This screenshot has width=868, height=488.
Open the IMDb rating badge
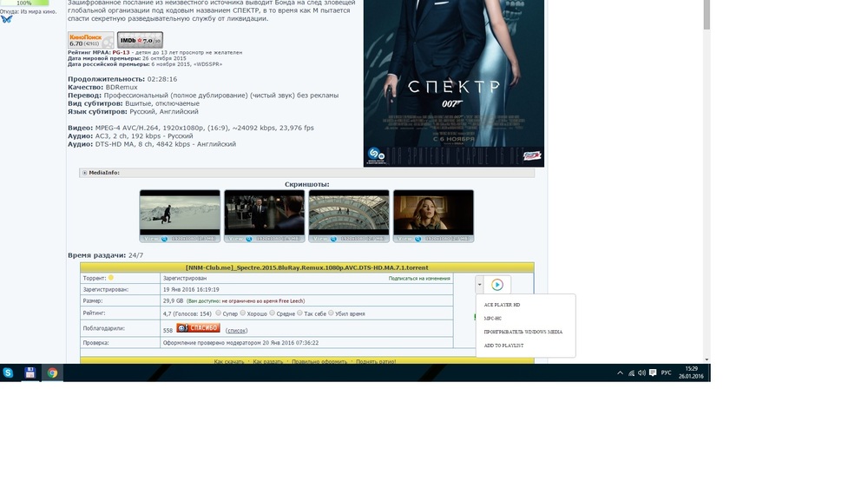(140, 40)
